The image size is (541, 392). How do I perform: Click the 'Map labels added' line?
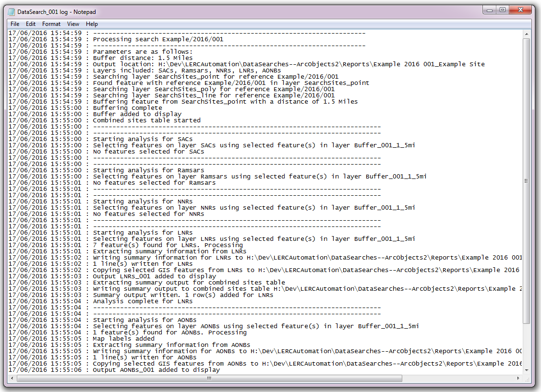[82, 339]
